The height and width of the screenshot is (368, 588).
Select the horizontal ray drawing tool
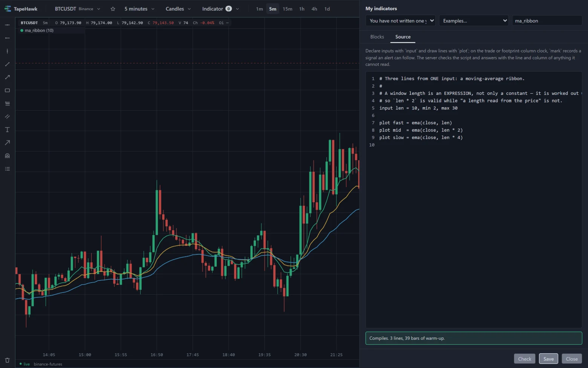(x=7, y=38)
